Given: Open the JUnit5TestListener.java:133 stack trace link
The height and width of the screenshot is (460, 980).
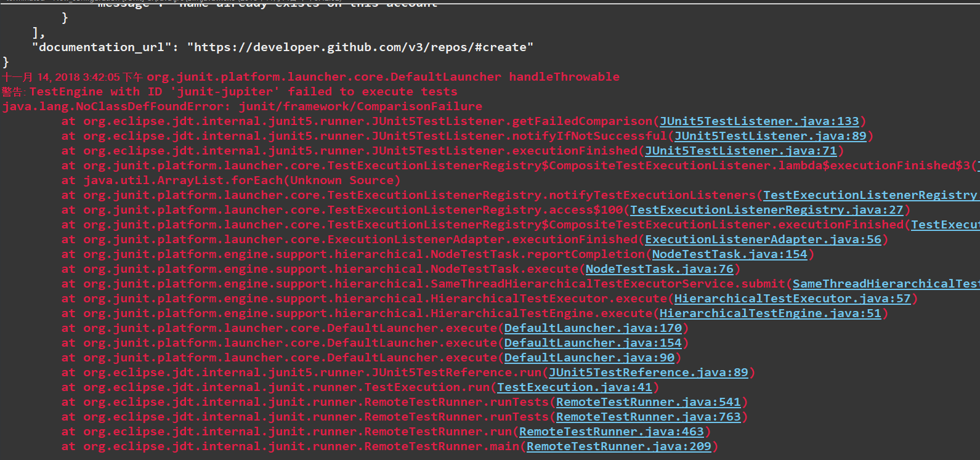Looking at the screenshot, I should [759, 121].
